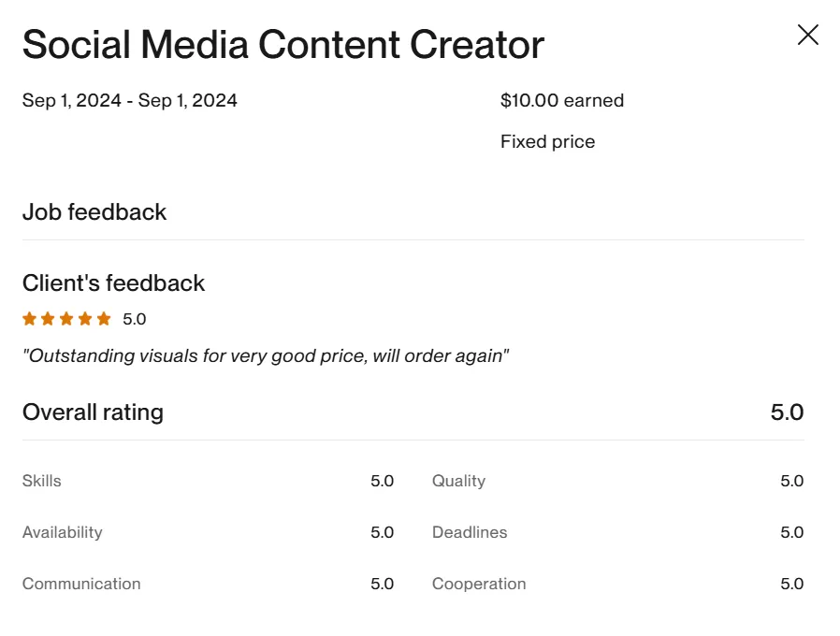Click the Cooperation rating label
The height and width of the screenshot is (636, 840).
(x=479, y=584)
